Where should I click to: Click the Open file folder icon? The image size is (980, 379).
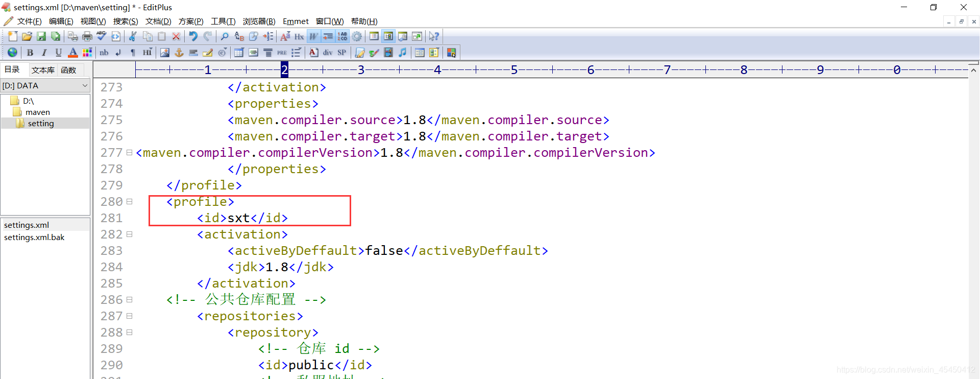coord(27,36)
